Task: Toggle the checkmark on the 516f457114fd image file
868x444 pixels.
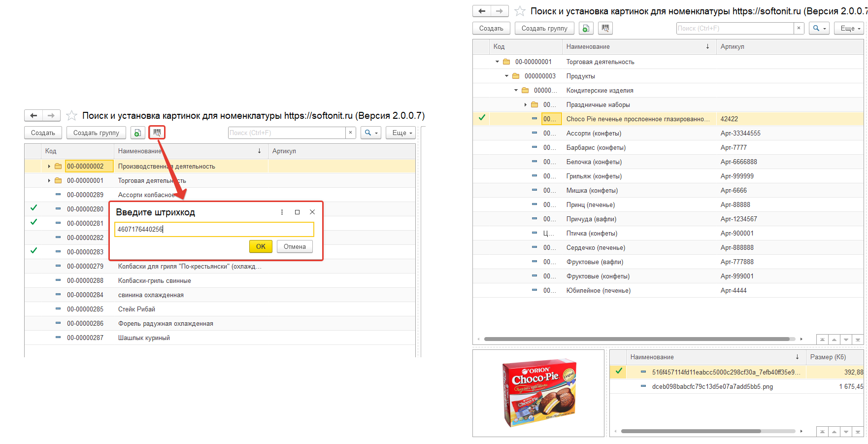Action: (619, 371)
